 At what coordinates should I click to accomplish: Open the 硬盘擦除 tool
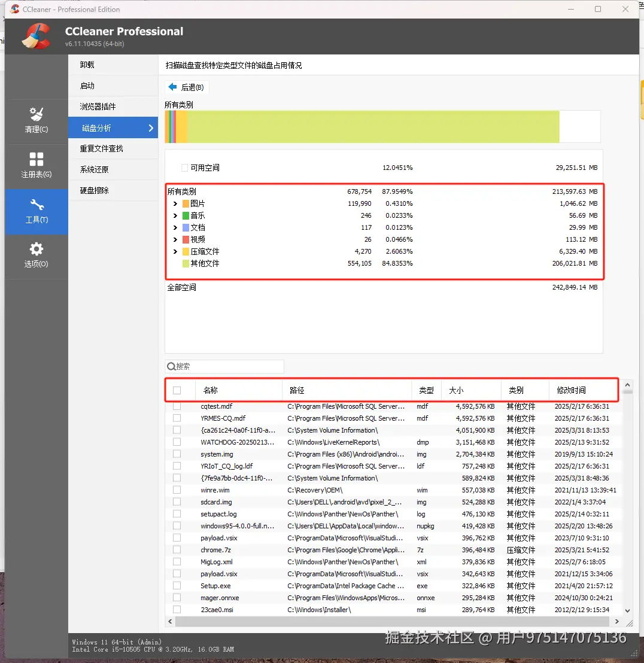pos(113,190)
